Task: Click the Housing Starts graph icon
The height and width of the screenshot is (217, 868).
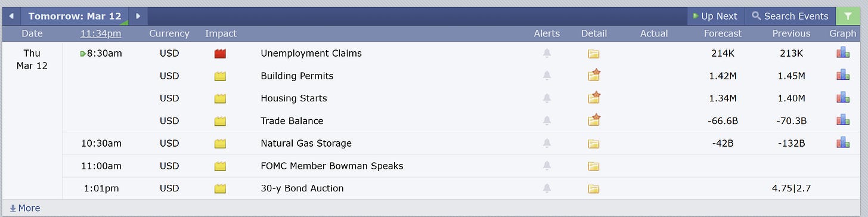Action: [842, 98]
